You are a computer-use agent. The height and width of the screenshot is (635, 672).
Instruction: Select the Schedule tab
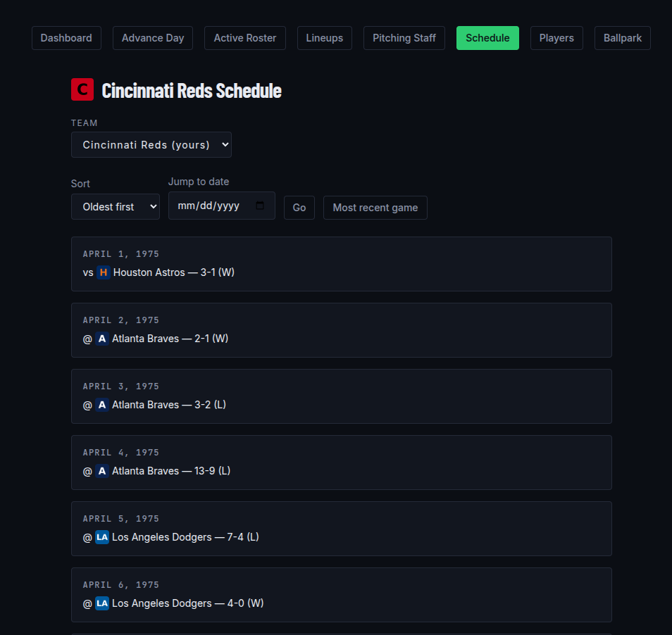pos(487,38)
